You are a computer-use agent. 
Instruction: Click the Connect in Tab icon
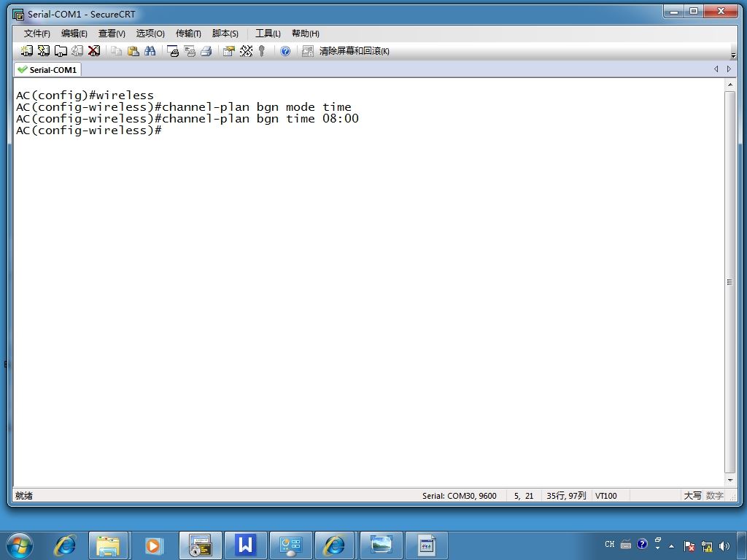(61, 50)
